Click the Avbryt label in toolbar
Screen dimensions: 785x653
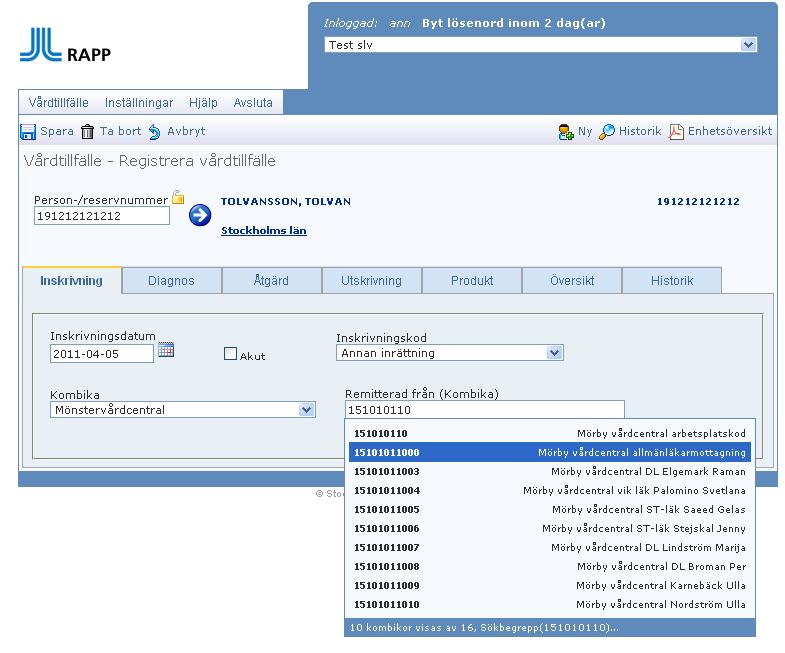186,131
